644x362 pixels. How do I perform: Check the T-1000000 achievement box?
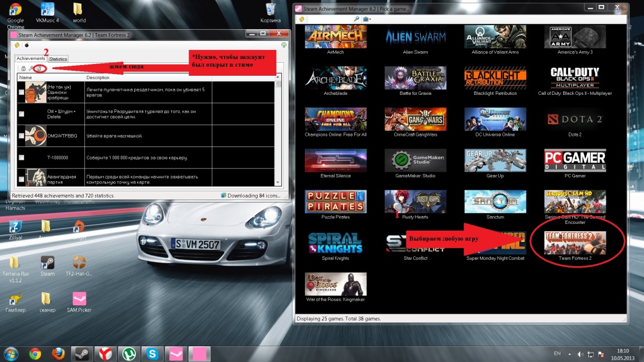[21, 158]
